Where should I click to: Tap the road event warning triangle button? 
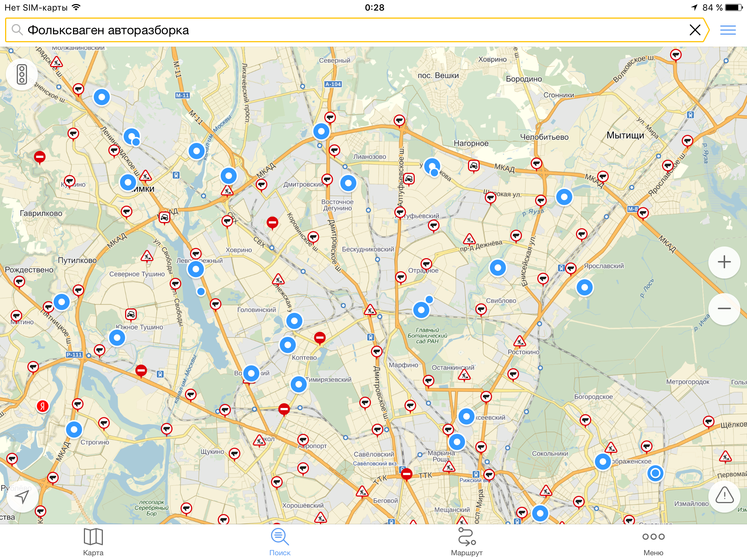point(724,496)
